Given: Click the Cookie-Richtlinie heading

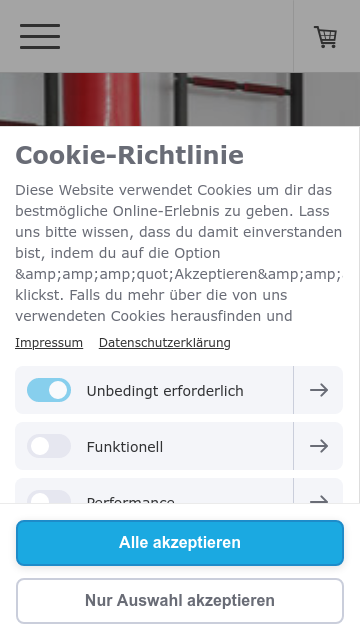Looking at the screenshot, I should coord(129,155).
